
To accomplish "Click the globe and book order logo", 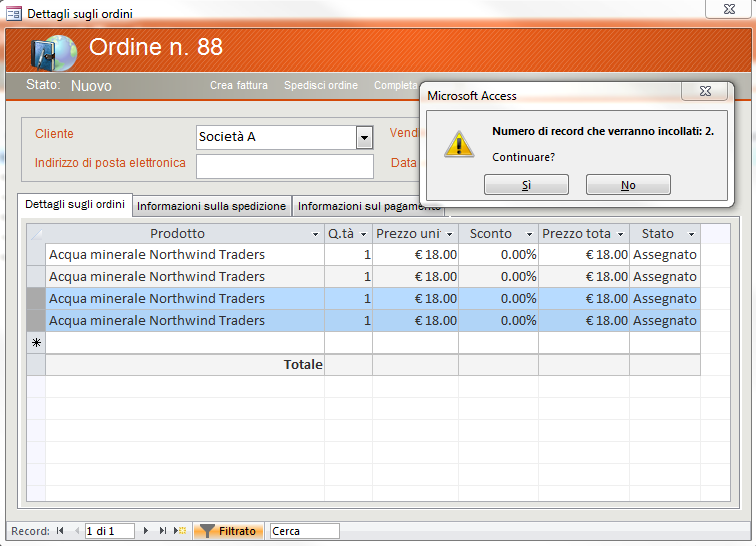I will (x=54, y=52).
